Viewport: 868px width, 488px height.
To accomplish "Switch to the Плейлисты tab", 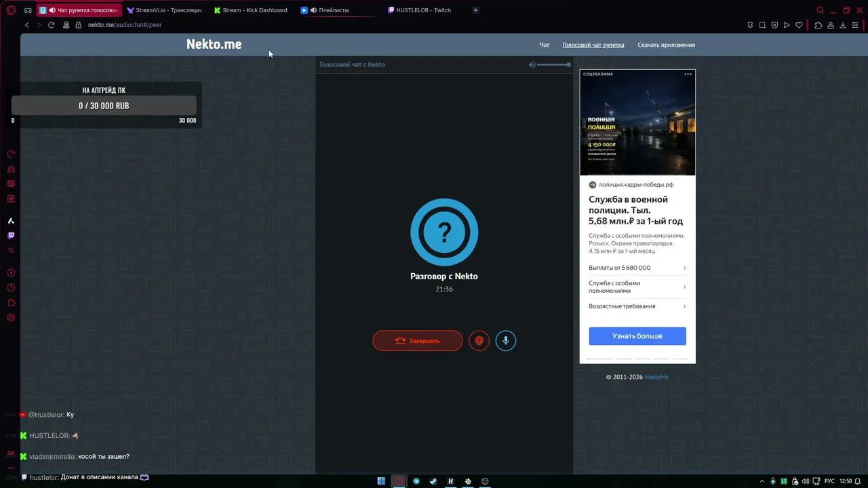I will [x=339, y=10].
